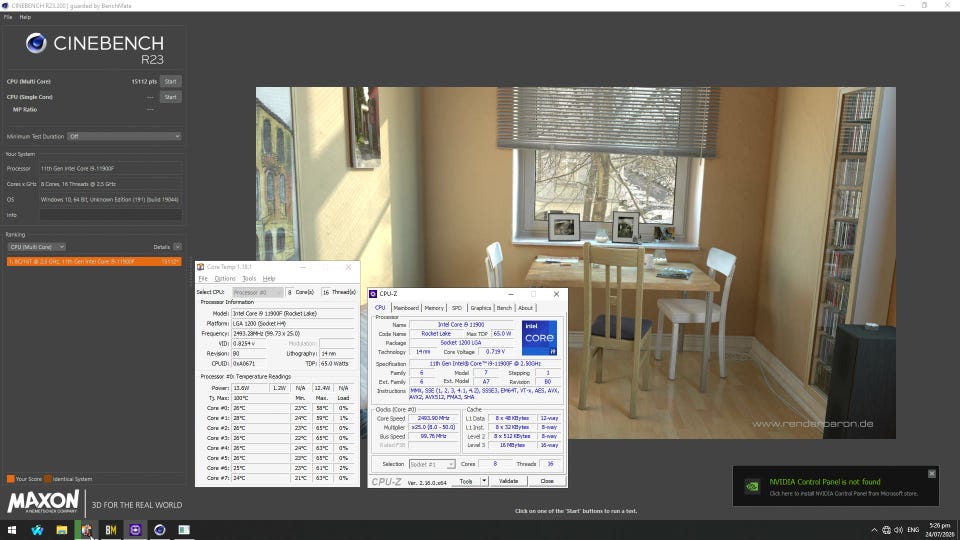The image size is (960, 540).
Task: Dismiss the NVIDIA Control Panel notification
Action: coord(932,473)
